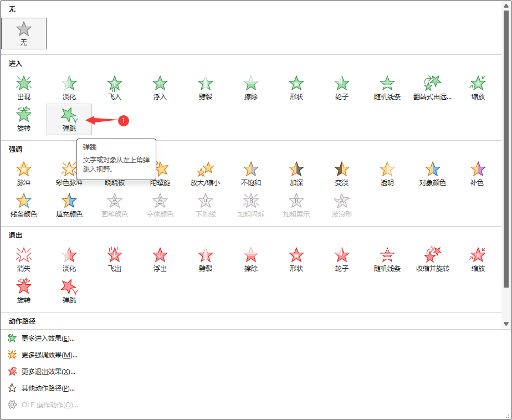Image resolution: width=512 pixels, height=420 pixels.
Task: Select the 飞出 fly-out effect
Action: point(115,260)
